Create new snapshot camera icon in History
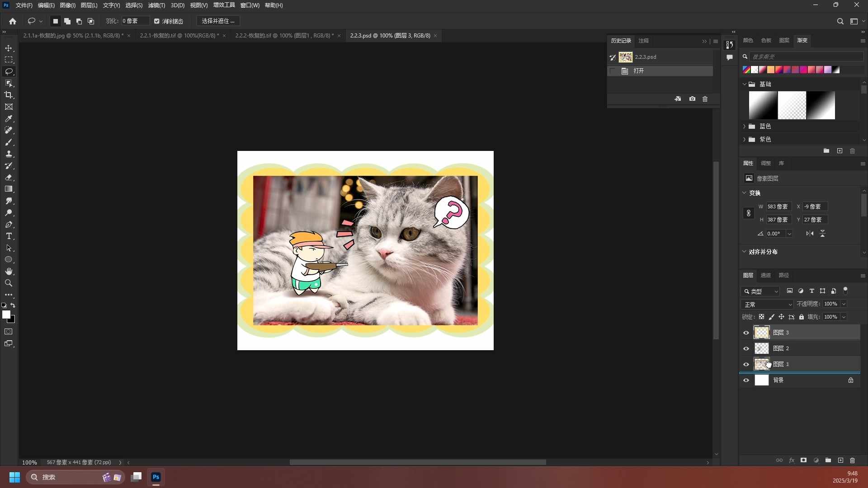 [692, 99]
